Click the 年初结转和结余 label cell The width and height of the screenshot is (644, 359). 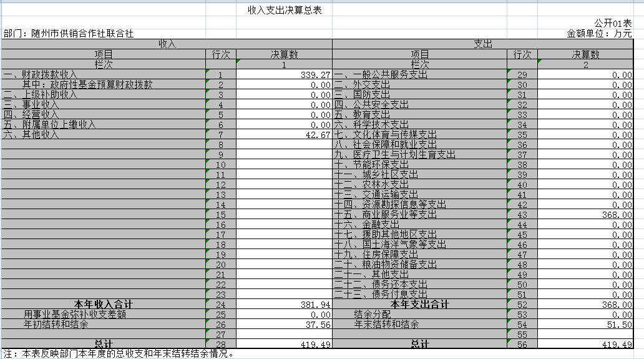pos(56,325)
